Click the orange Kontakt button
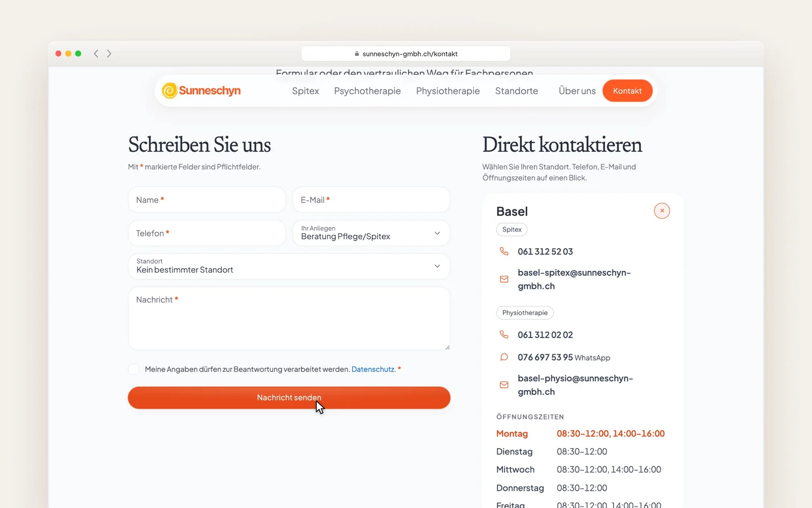The height and width of the screenshot is (508, 812). pyautogui.click(x=627, y=91)
